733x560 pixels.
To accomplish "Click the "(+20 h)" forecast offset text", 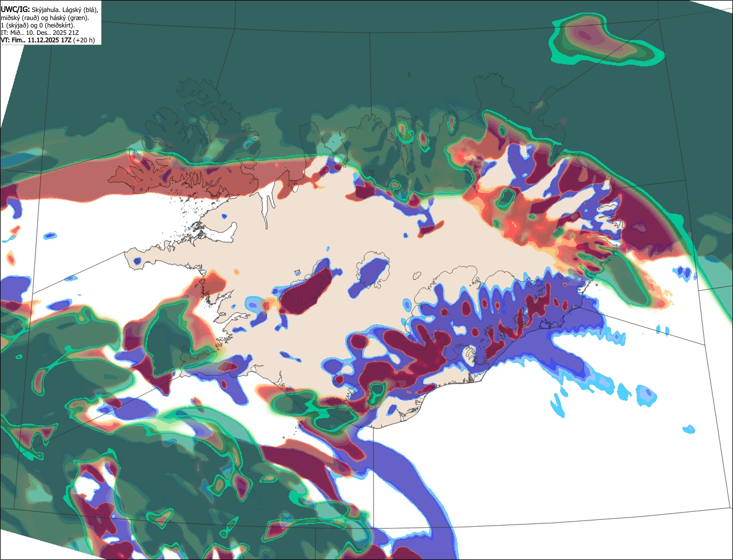I will (x=82, y=40).
